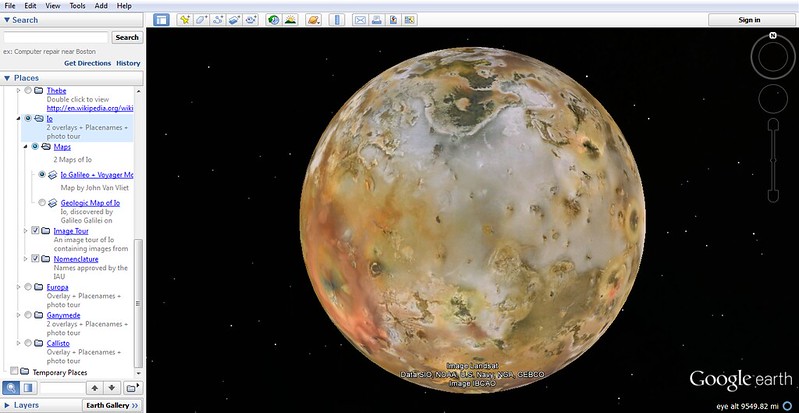Select the ruler measuring tool
This screenshot has width=799, height=413.
tap(337, 20)
